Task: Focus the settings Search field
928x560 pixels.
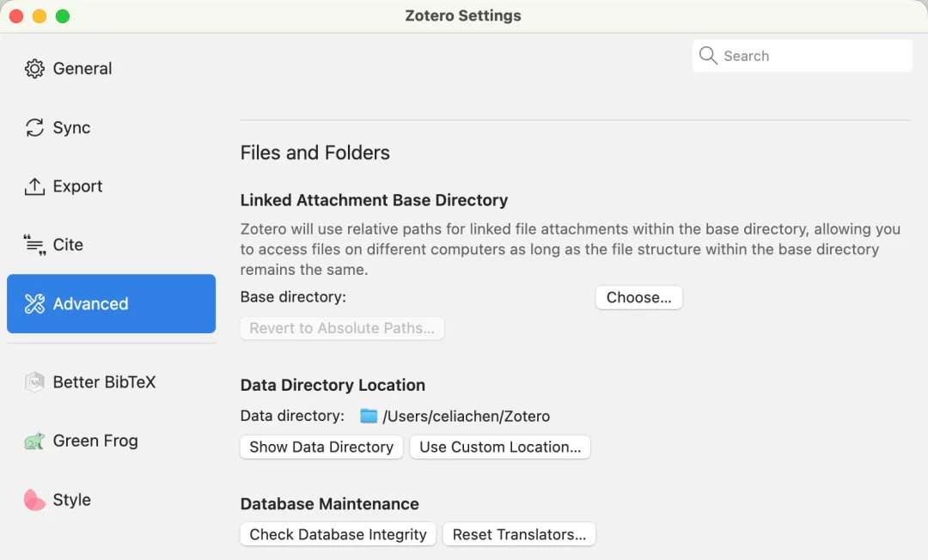Action: coord(812,56)
